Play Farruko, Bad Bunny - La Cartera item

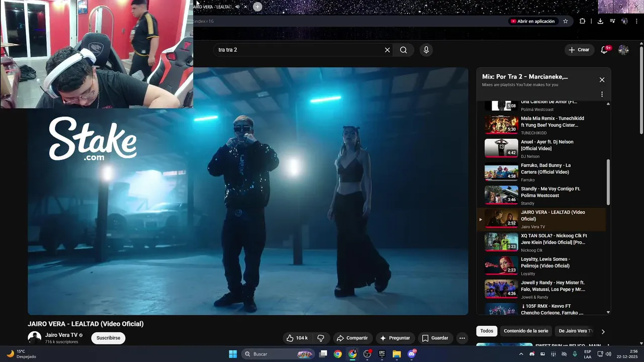click(x=541, y=172)
